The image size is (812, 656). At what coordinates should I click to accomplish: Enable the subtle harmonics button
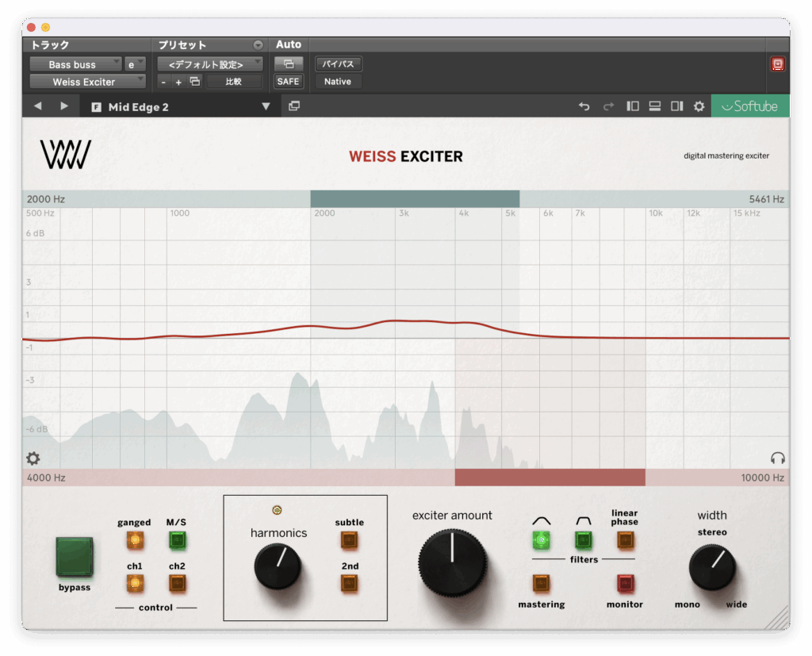coord(350,540)
